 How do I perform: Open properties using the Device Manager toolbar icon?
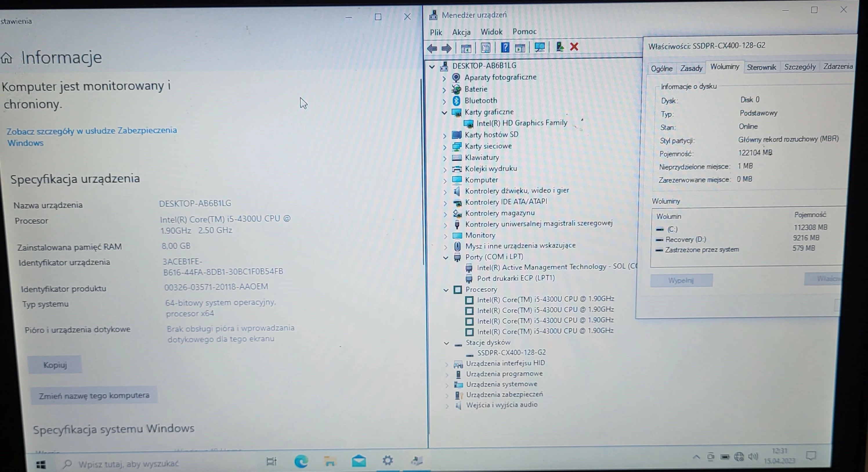pyautogui.click(x=486, y=47)
